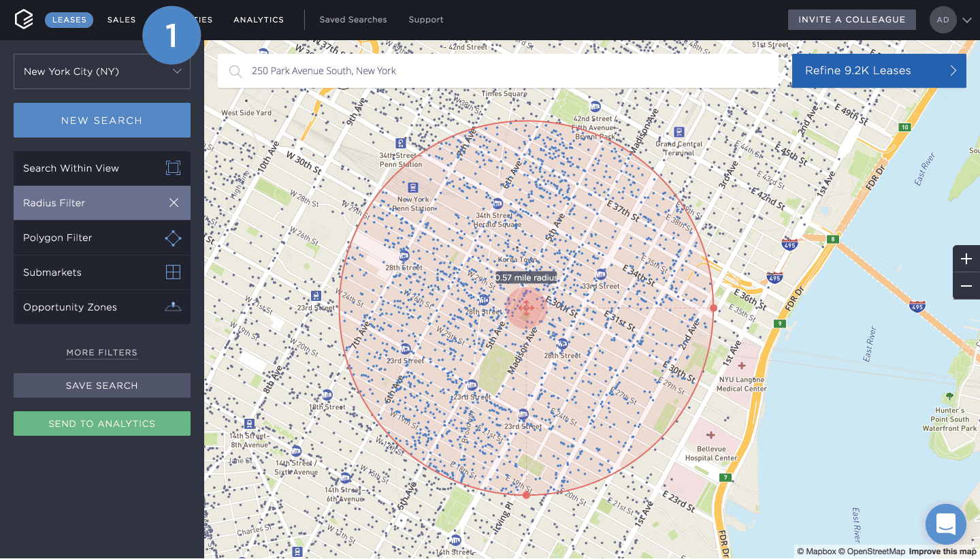Click the magnifier icon in search bar
Image resolution: width=980 pixels, height=559 pixels.
[x=235, y=71]
